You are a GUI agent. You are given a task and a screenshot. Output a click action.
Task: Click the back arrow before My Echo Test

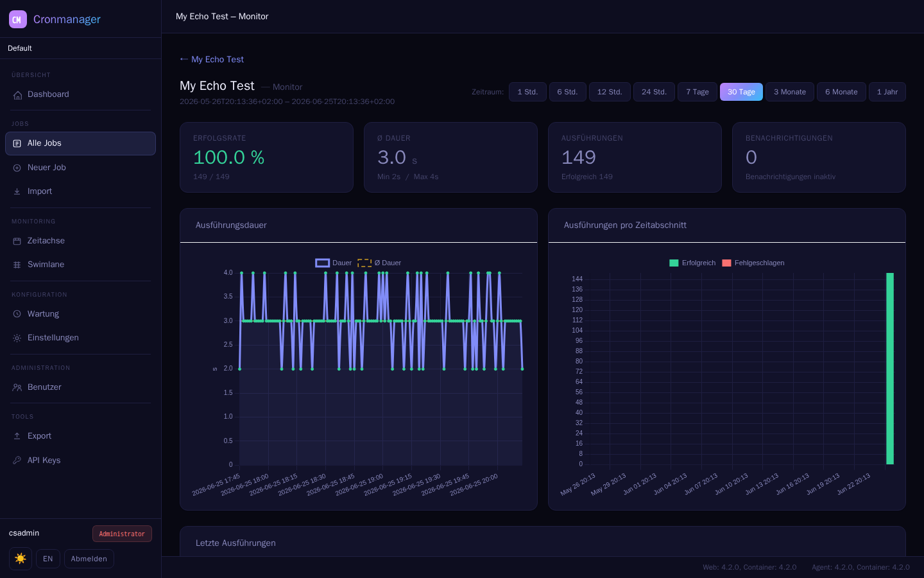pos(184,59)
